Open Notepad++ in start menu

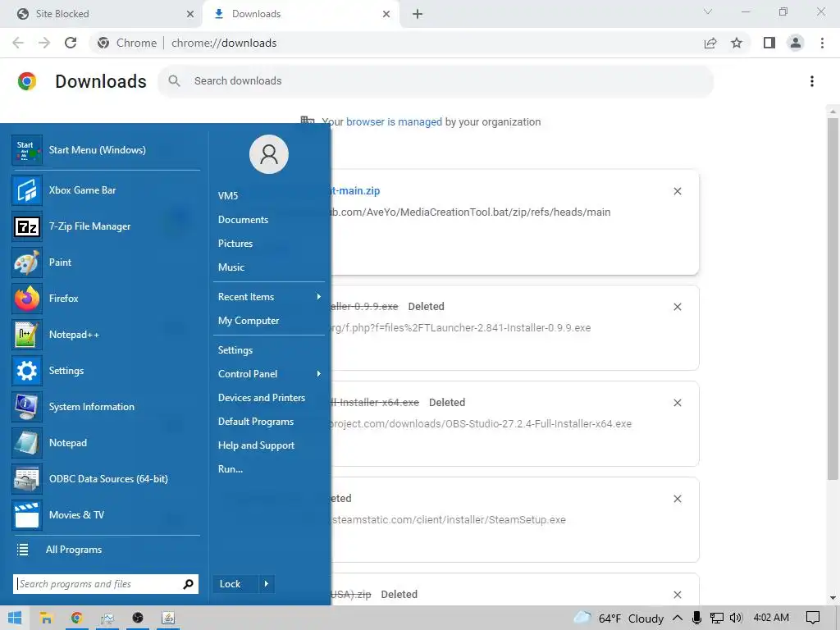106,335
